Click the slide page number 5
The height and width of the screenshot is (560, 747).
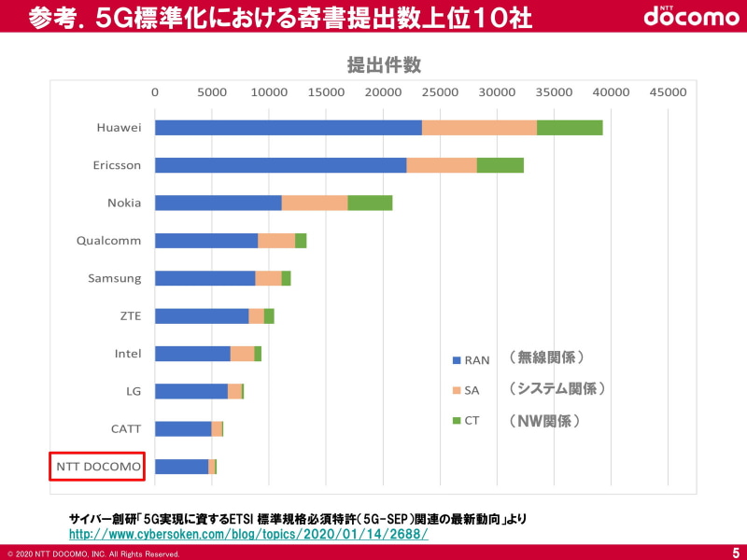tap(736, 553)
